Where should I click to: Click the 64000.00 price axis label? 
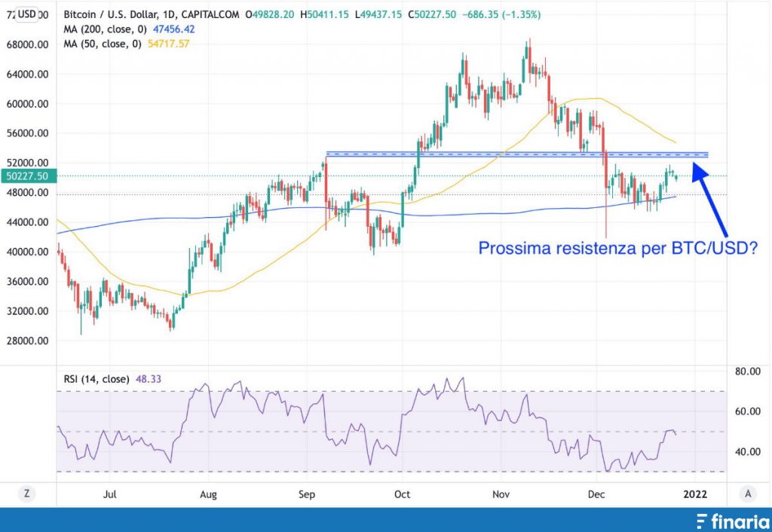coord(28,75)
